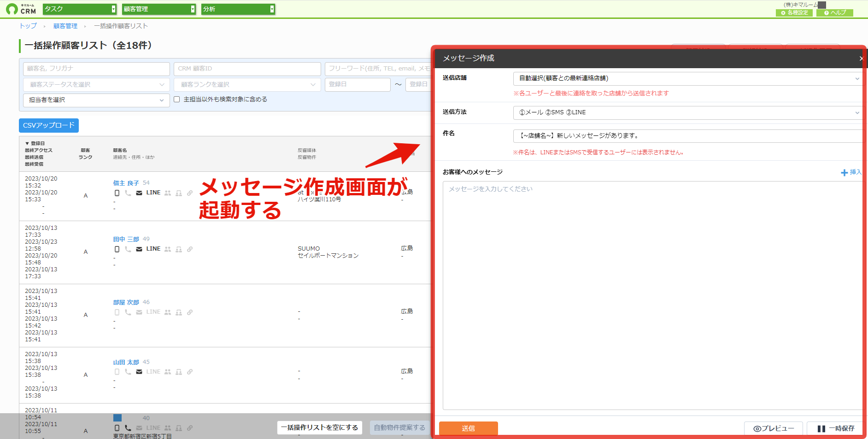Go to トップ breadcrumb link
Screen dimensions: 868x439
(28, 26)
